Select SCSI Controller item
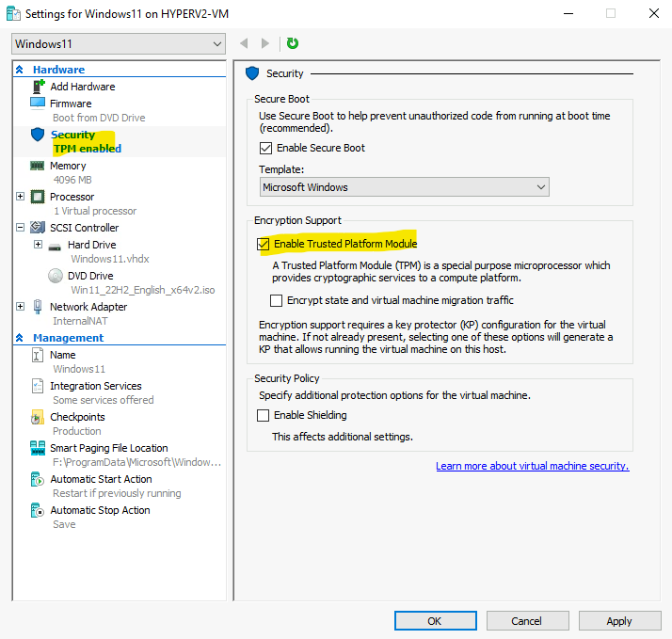 pos(84,228)
